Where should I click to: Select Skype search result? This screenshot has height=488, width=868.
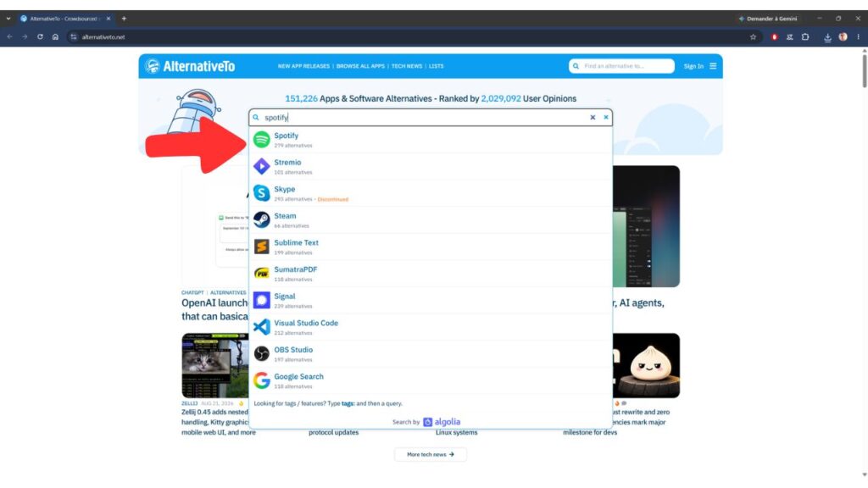(431, 193)
